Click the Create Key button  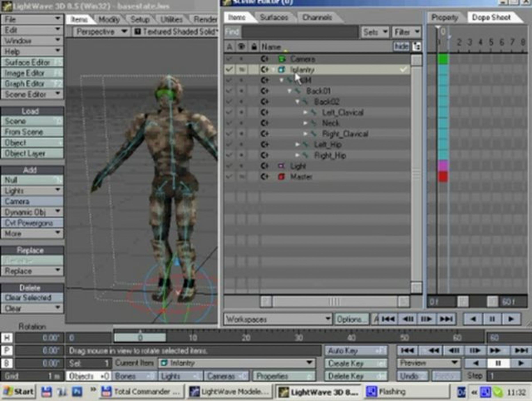pos(356,363)
